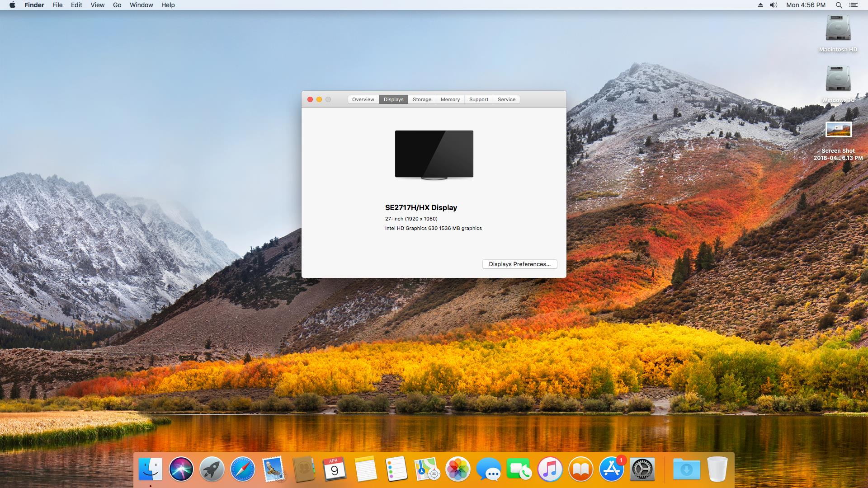
Task: Open the Apple menu
Action: [x=12, y=5]
